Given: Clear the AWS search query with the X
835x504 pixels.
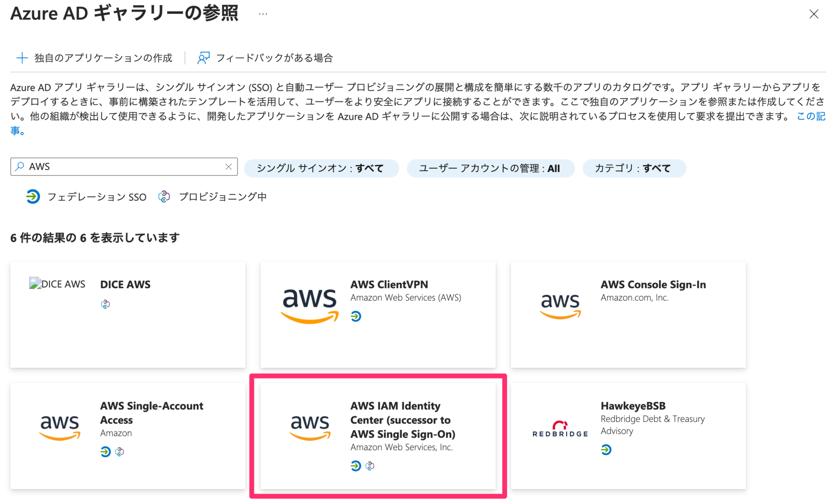Looking at the screenshot, I should [228, 166].
